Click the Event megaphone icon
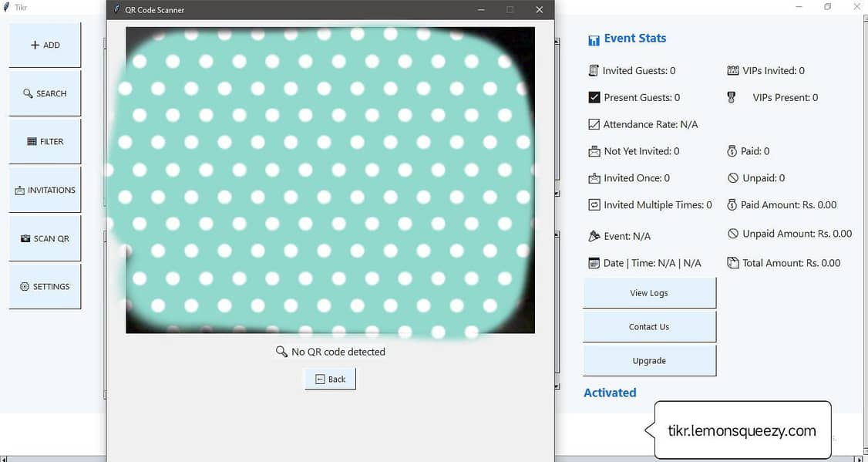This screenshot has height=462, width=868. (594, 235)
